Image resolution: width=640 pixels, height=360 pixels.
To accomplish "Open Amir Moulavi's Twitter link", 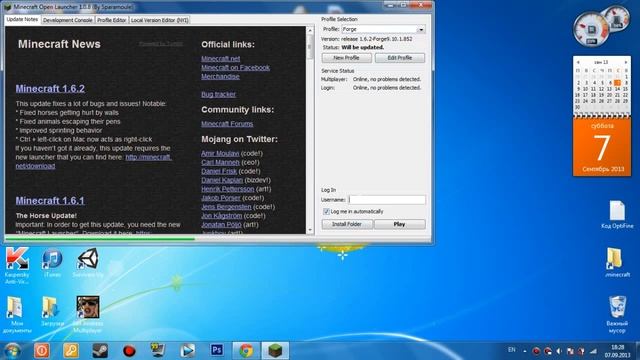I will 220,153.
